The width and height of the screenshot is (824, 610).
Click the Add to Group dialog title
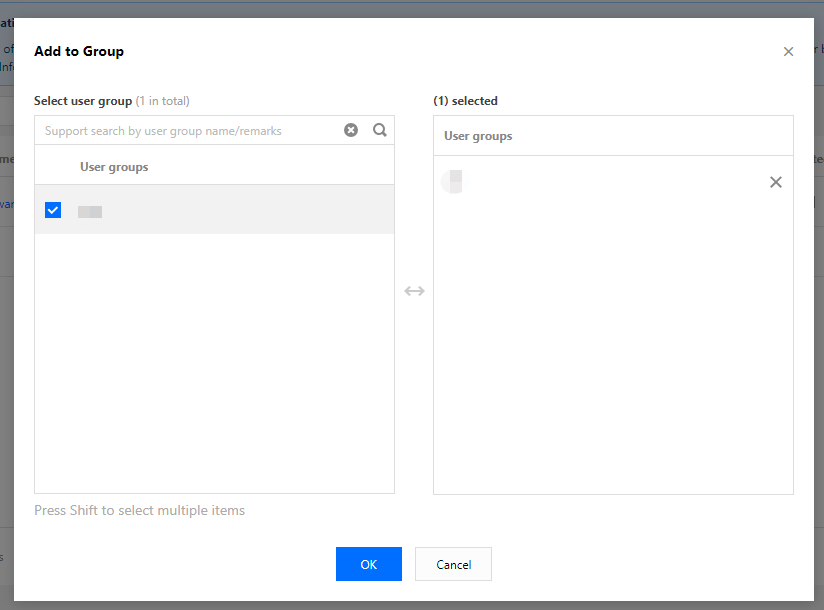click(x=79, y=51)
